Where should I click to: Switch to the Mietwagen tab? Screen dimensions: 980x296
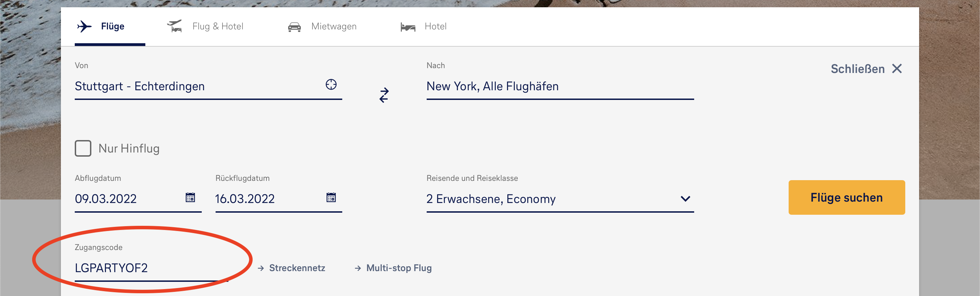[x=334, y=27]
